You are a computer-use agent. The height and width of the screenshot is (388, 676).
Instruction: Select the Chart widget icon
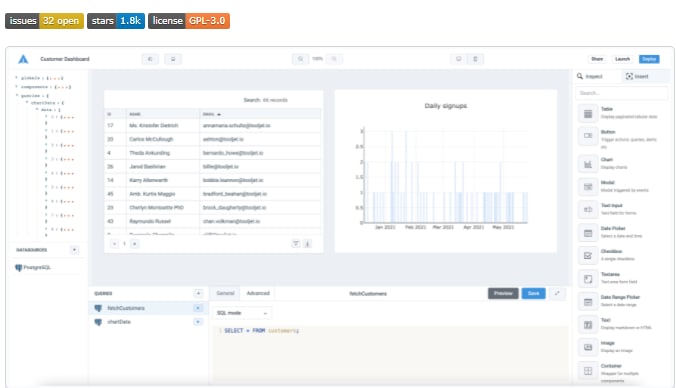pyautogui.click(x=588, y=164)
